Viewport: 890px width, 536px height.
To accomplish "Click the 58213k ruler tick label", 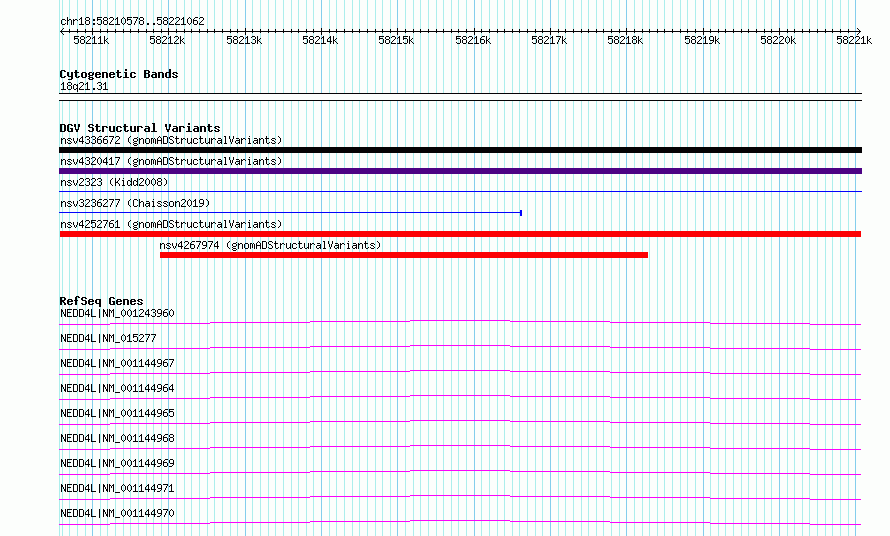I will 244,40.
